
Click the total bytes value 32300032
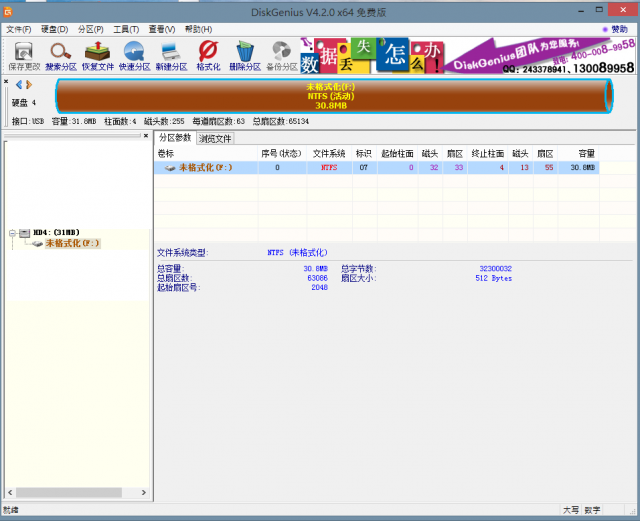click(x=496, y=269)
